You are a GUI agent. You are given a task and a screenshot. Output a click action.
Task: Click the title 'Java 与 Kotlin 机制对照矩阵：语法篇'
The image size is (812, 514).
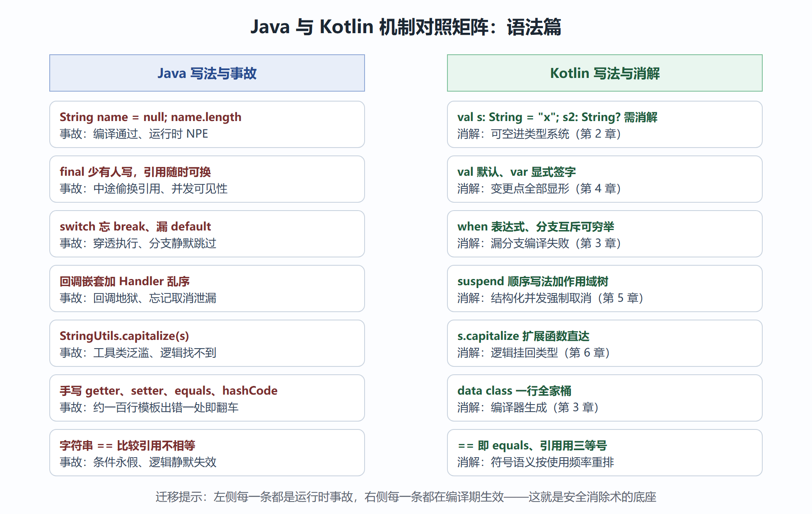(406, 27)
